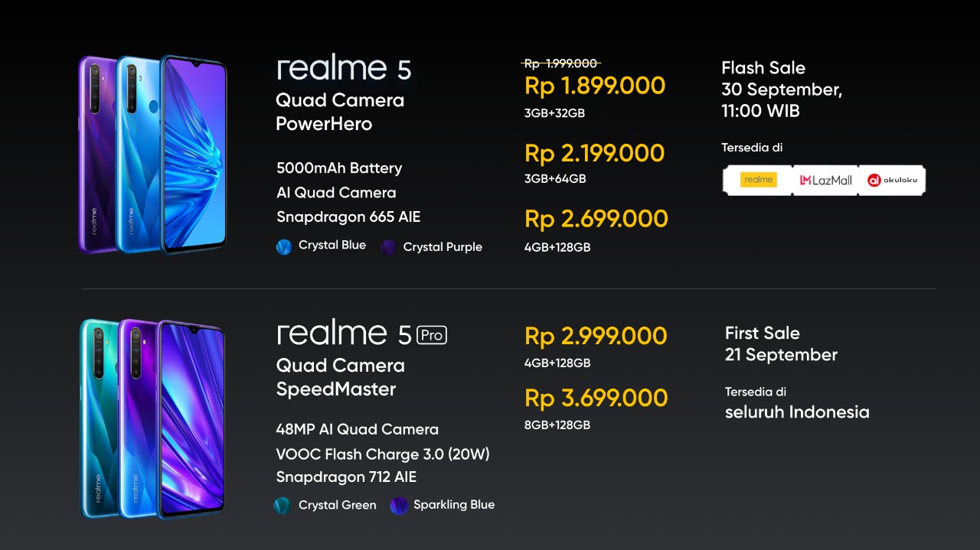This screenshot has height=550, width=980.
Task: Open the LazMall store badge
Action: [x=825, y=181]
